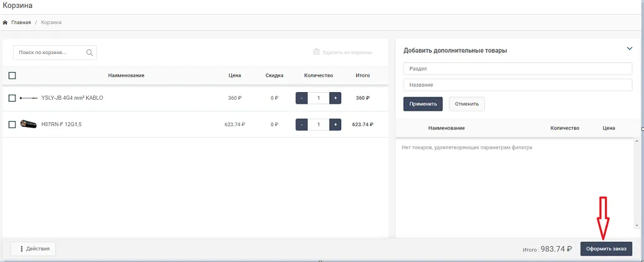Decrease quantity of YSLY-JB 4G4 cable

(301, 98)
